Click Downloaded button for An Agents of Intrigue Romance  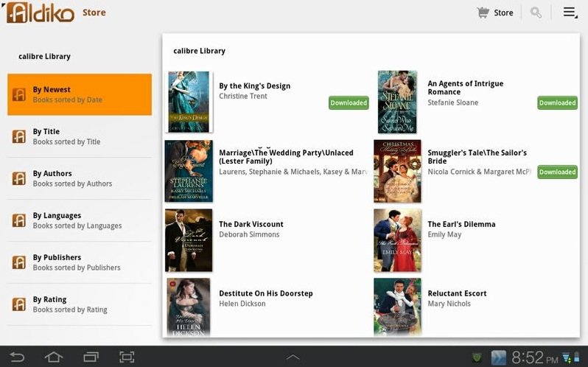(x=557, y=102)
